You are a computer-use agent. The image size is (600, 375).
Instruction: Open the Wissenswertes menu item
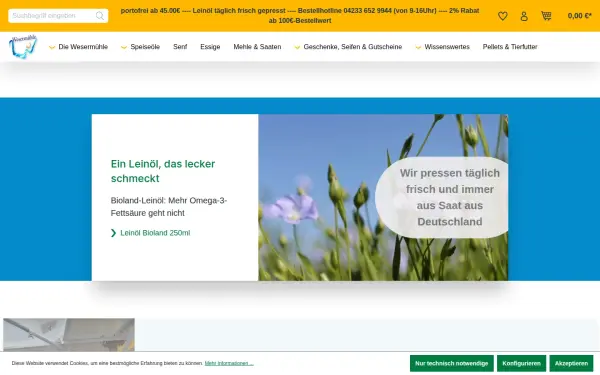447,47
